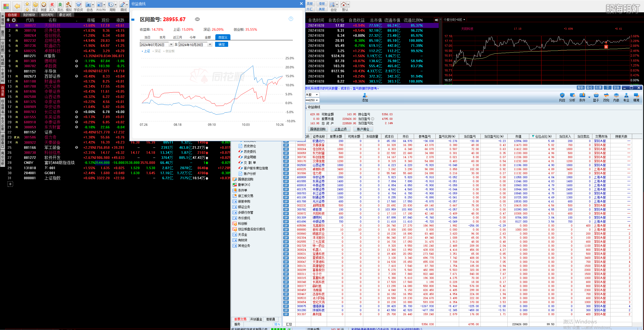Click the 修正 refresh icon
The width and height of the screenshot is (644, 330).
click(35, 4)
